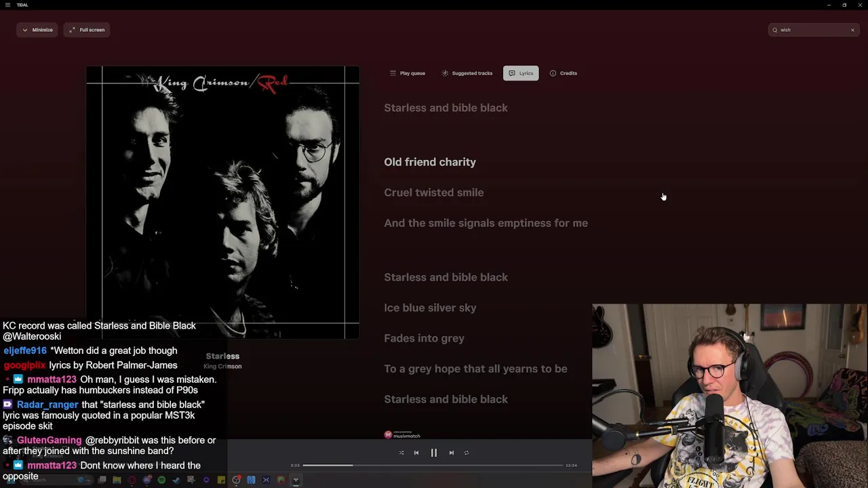
Task: Jump to the first 'Starless and bible black' lyric line
Action: [x=446, y=108]
